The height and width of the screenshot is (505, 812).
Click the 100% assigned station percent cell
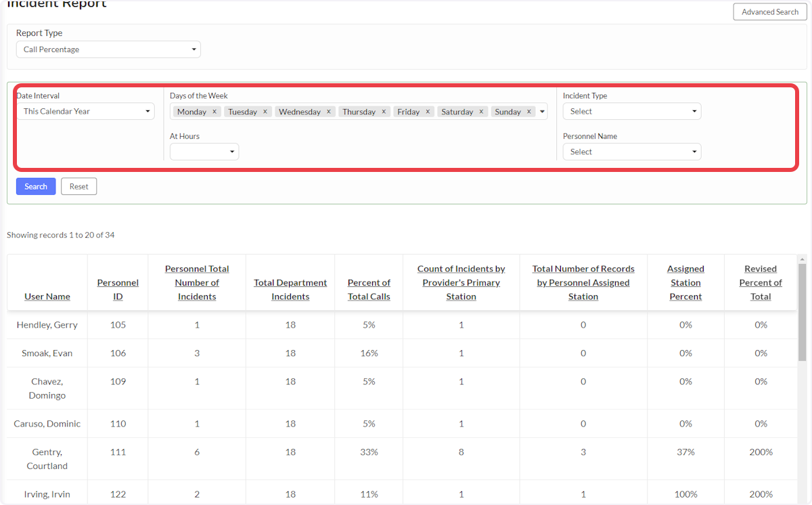pos(685,494)
